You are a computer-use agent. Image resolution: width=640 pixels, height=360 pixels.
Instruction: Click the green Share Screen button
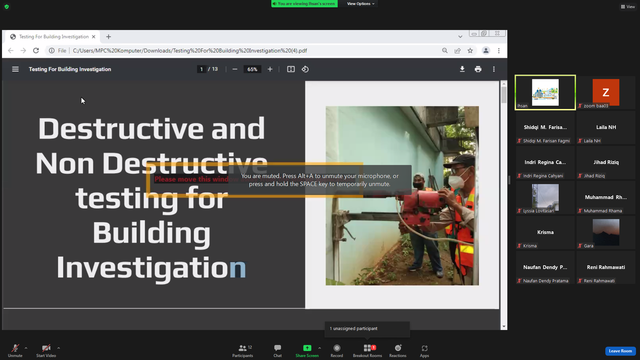click(307, 350)
